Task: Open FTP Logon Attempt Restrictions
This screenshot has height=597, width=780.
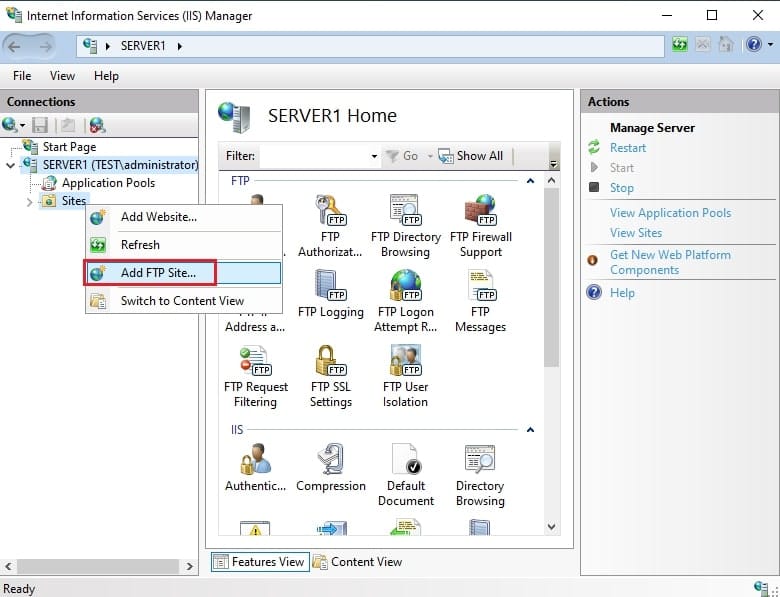Action: pos(405,301)
